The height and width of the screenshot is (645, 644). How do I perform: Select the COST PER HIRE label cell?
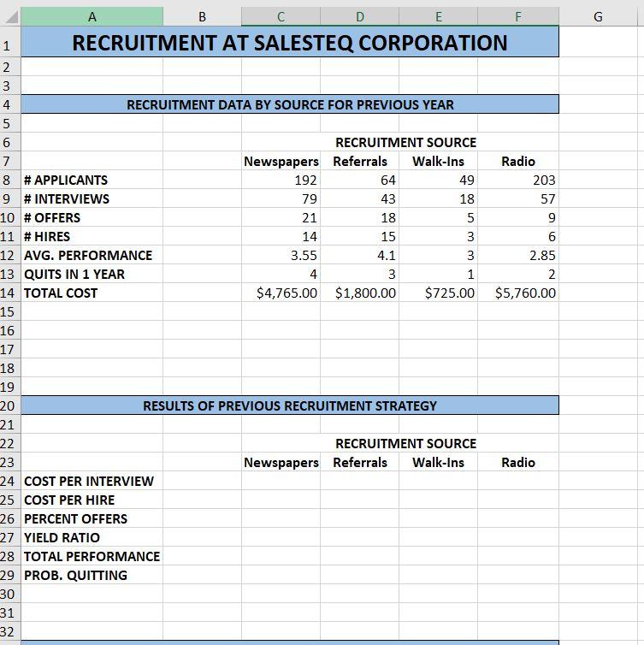[x=92, y=500]
